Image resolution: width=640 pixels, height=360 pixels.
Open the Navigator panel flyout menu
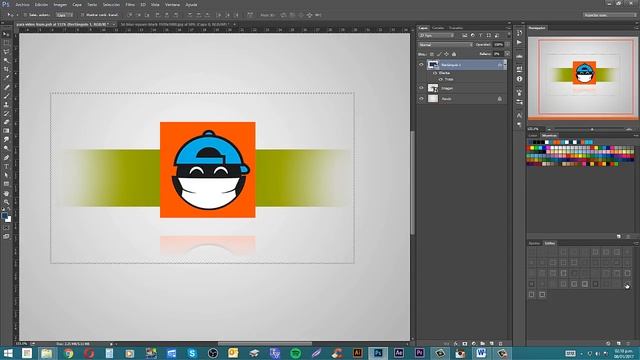pyautogui.click(x=636, y=28)
